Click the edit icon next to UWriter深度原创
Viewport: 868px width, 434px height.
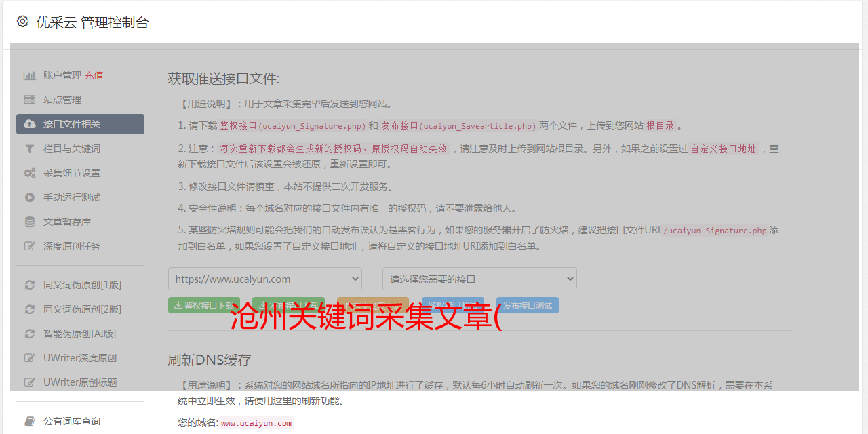(30, 358)
